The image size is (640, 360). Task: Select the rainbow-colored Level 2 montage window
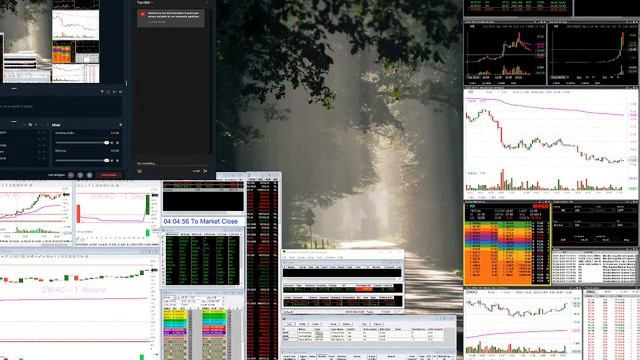(507, 244)
